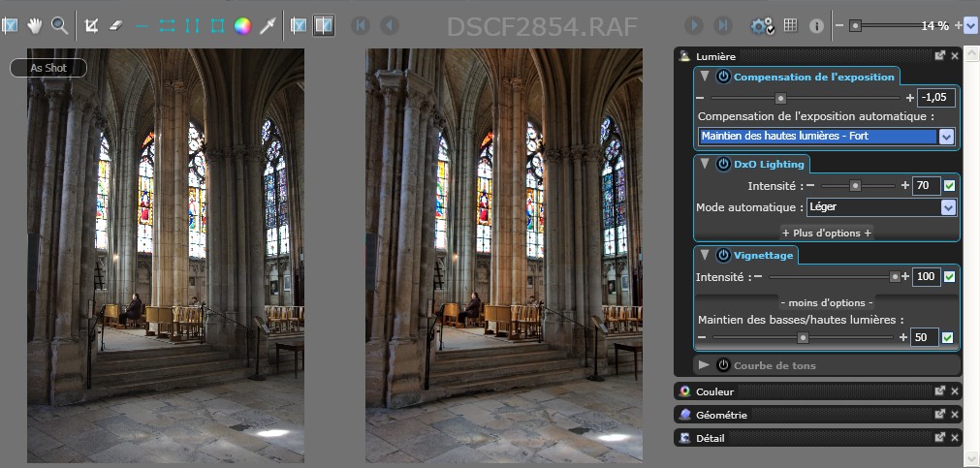Click the corrected image preview on right
Image resolution: width=980 pixels, height=468 pixels.
504,255
